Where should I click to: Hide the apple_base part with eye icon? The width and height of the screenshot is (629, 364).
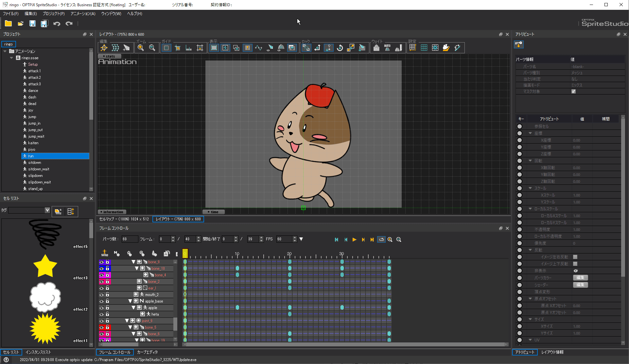tap(101, 301)
